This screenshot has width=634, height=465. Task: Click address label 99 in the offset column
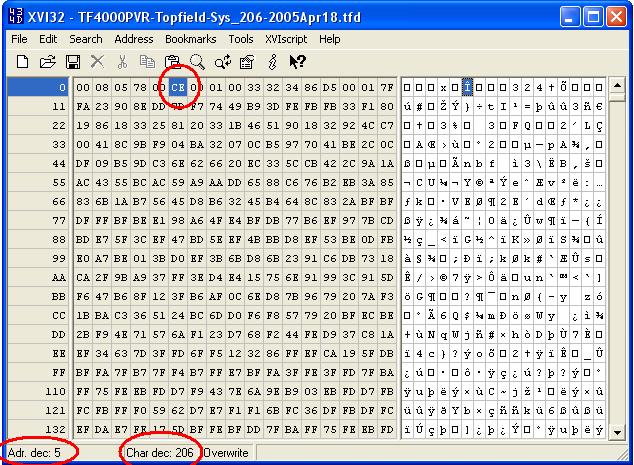click(38, 258)
